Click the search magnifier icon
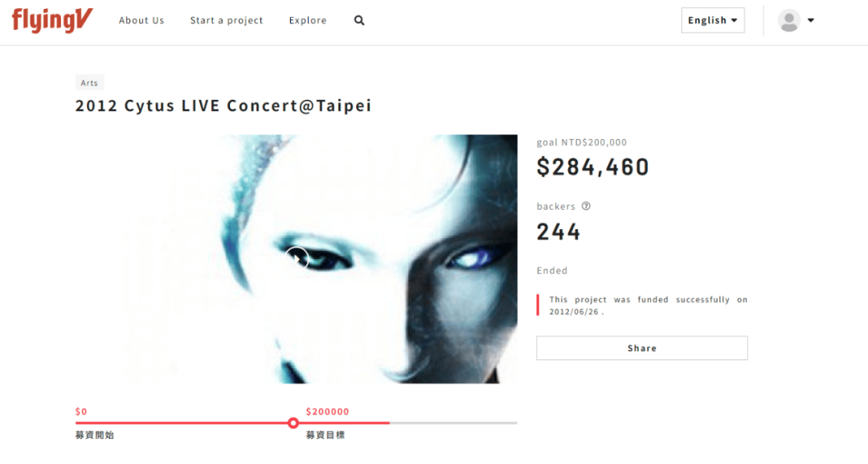The image size is (868, 464). (359, 20)
